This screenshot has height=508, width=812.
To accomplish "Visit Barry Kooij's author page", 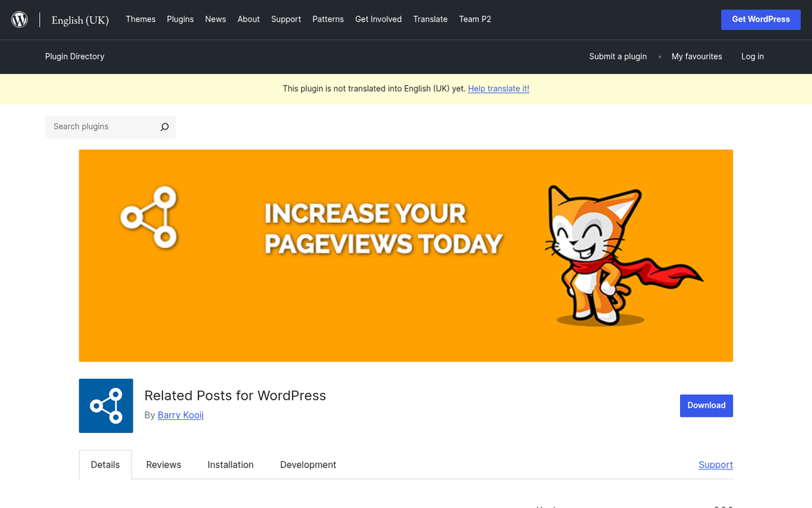I will click(x=181, y=415).
